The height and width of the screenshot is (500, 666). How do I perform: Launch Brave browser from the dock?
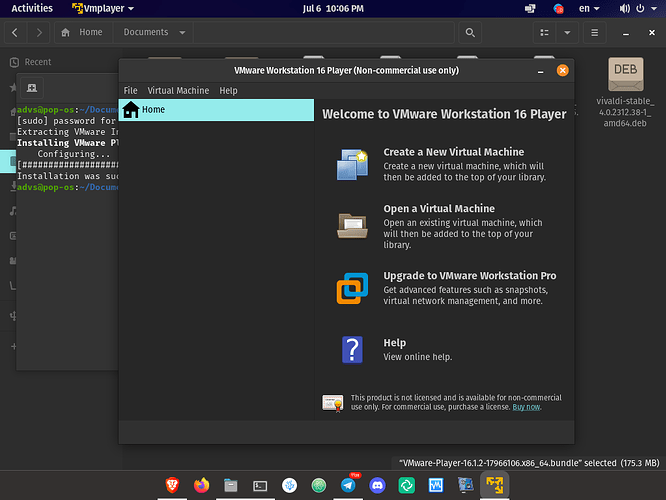[x=172, y=485]
